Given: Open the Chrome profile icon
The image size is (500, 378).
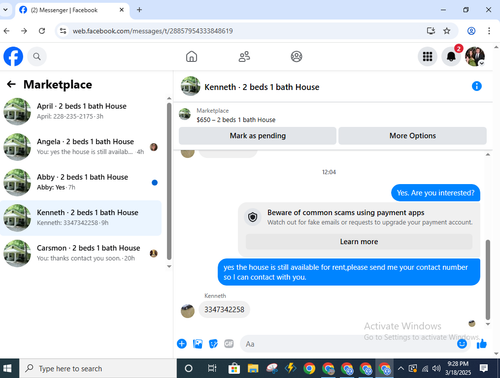Looking at the screenshot, I should 471,31.
